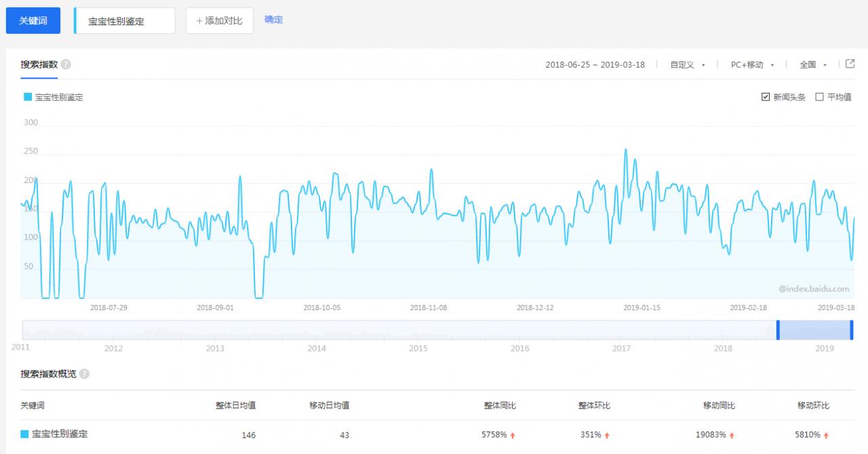Click the 5810% mobile month-on-month value

[808, 434]
